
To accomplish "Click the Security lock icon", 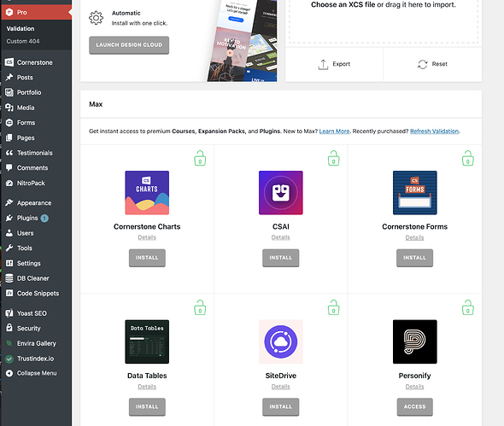I will (9, 328).
